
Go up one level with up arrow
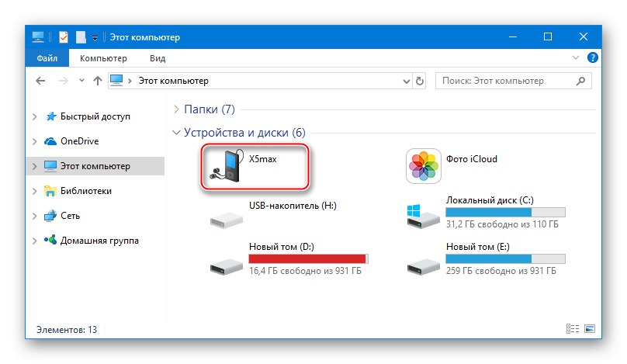tap(98, 81)
